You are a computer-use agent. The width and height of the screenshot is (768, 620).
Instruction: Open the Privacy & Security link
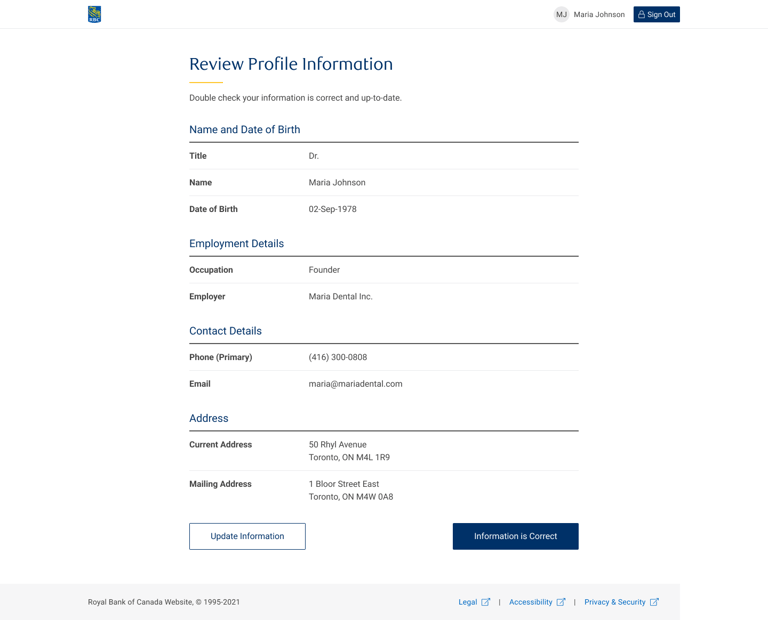[615, 602]
